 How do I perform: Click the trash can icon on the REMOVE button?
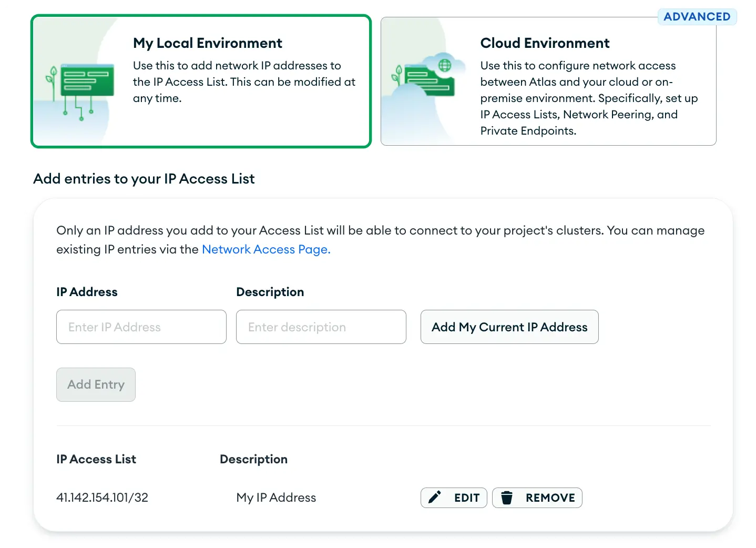pos(507,498)
